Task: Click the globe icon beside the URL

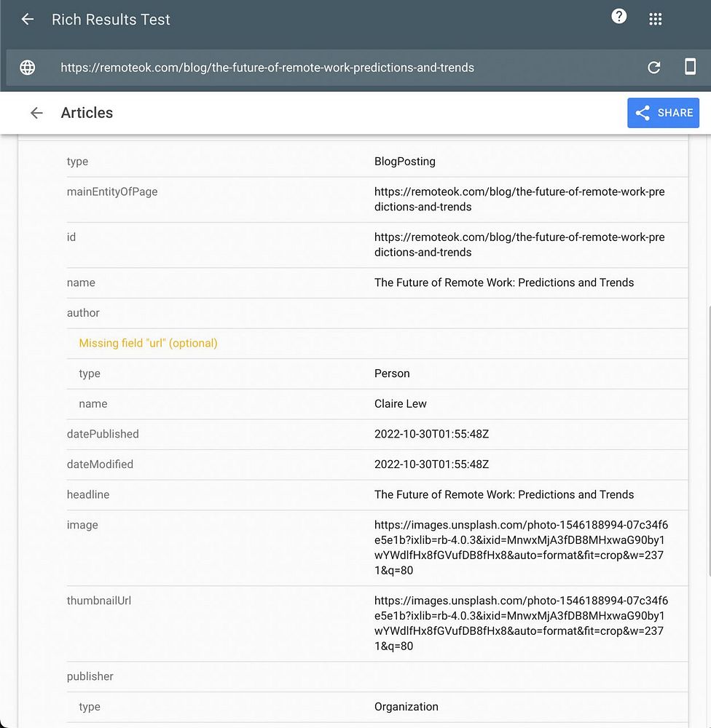Action: point(28,68)
